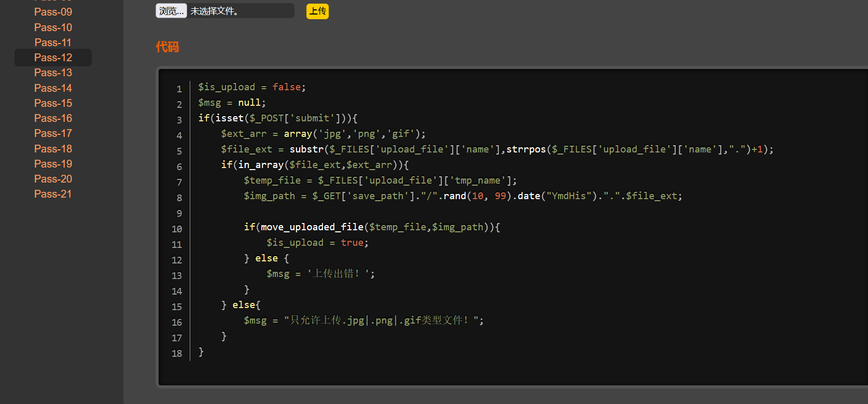Click line number 9 in the gutter
Viewport: 868px width, 404px height.
point(179,213)
